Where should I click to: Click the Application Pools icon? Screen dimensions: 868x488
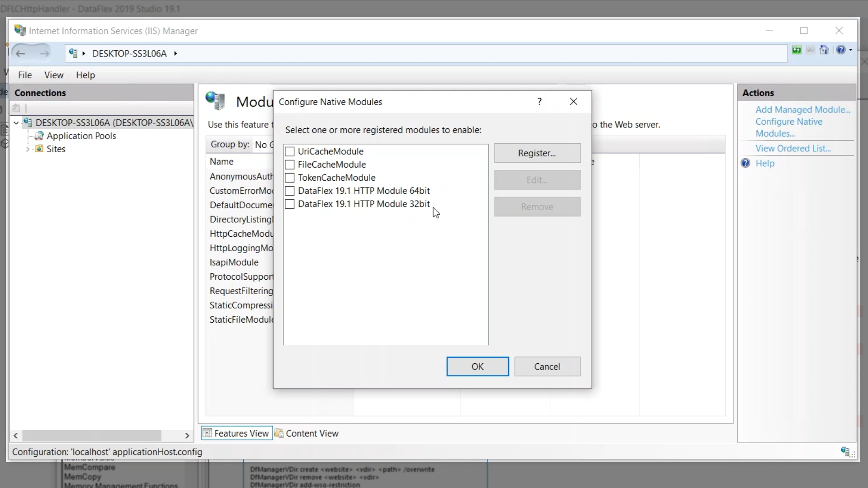point(39,136)
